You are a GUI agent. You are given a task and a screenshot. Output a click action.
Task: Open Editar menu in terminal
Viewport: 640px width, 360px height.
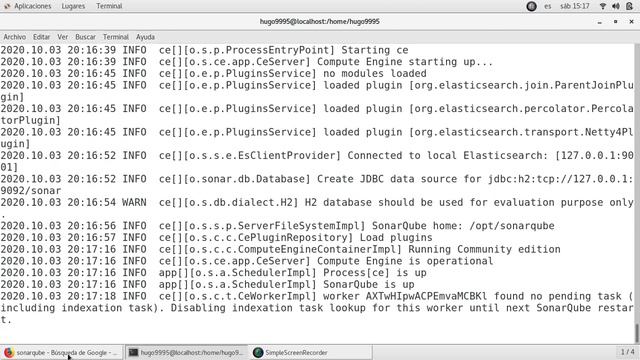point(41,37)
